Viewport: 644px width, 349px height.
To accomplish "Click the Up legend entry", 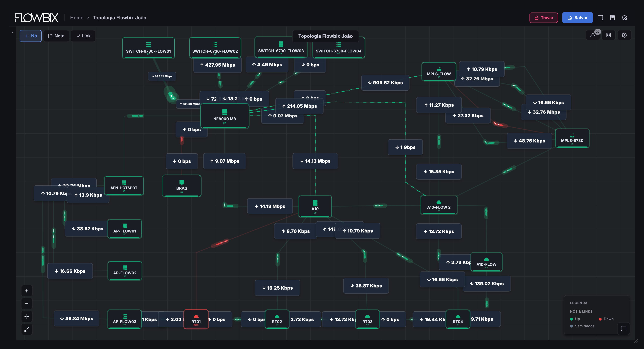I will pos(575,319).
